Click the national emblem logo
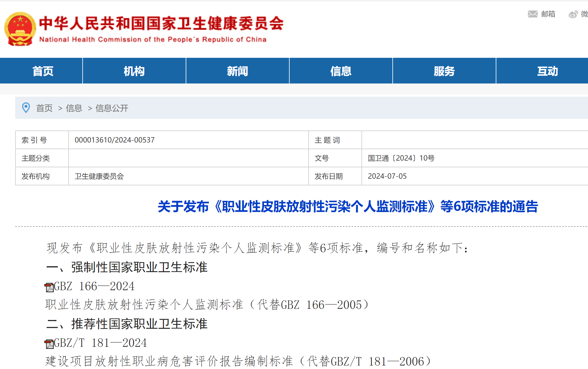Image resolution: width=588 pixels, height=369 pixels. click(20, 29)
